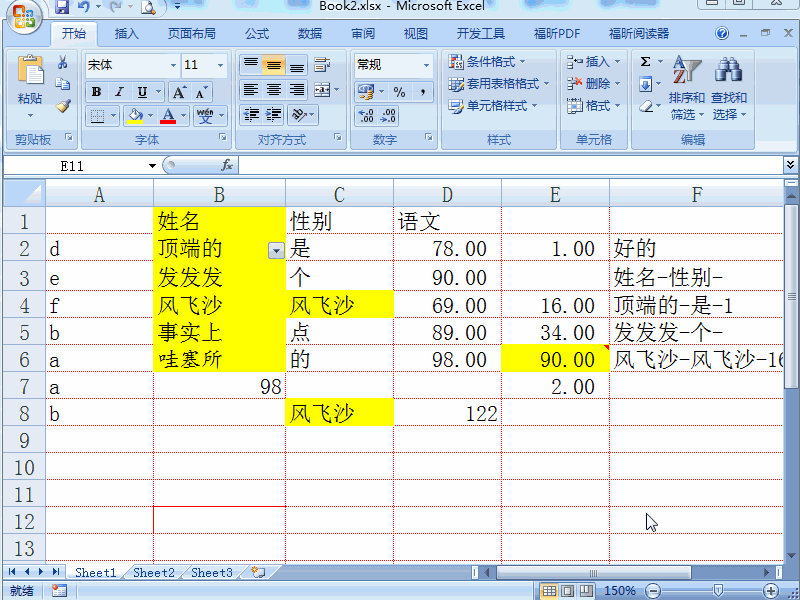Apply comma style
The image size is (800, 600).
tap(422, 92)
